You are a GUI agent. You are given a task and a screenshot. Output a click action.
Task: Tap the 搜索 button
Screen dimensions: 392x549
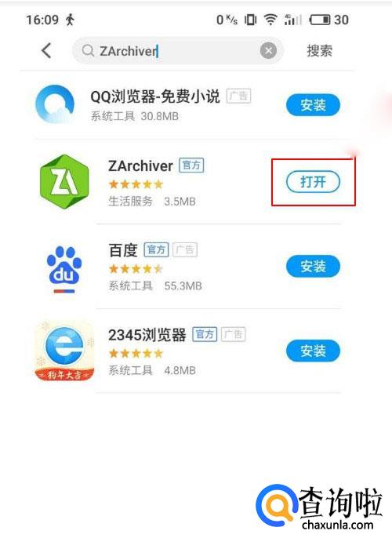click(x=320, y=51)
